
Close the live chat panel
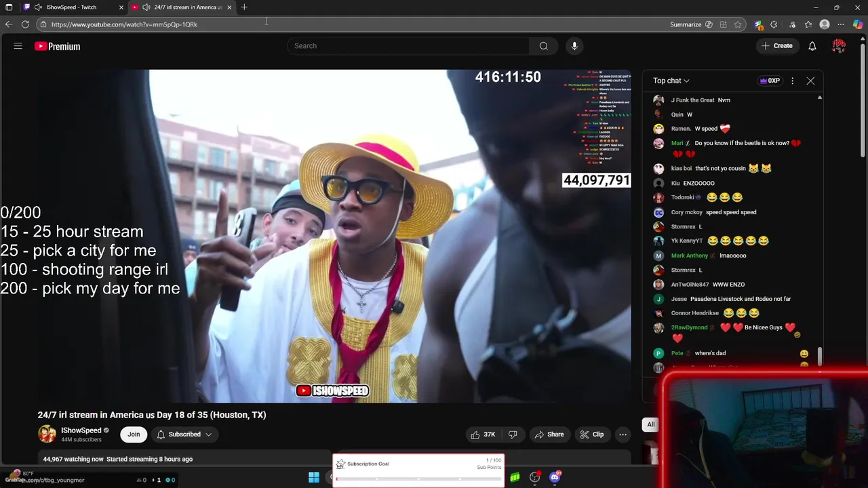pos(810,81)
